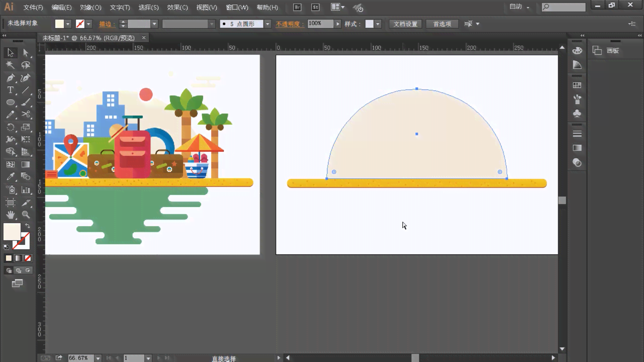Select the Direct Selection tool
Viewport: 644px width, 362px height.
coord(25,53)
